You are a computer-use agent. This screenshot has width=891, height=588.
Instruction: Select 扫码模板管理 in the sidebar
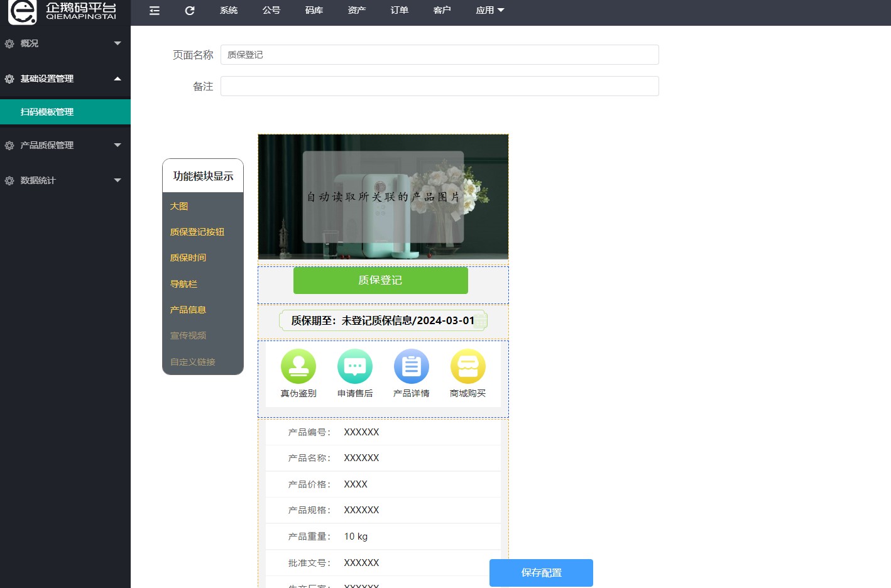click(65, 112)
